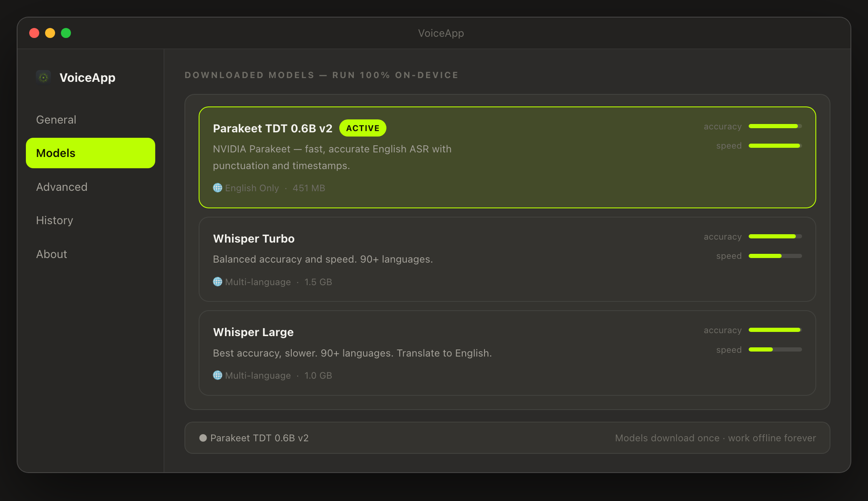Click the gray status dot in footer bar

[203, 438]
